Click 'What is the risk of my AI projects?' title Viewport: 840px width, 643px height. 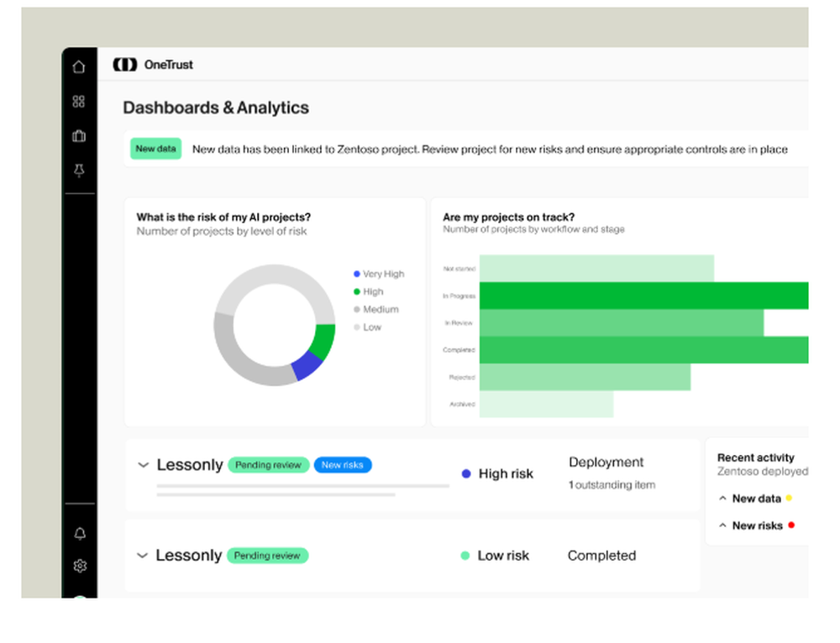tap(223, 217)
